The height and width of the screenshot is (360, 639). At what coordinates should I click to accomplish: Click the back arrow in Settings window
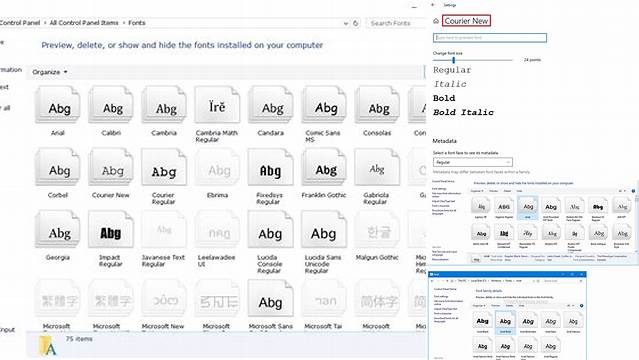tap(433, 5)
